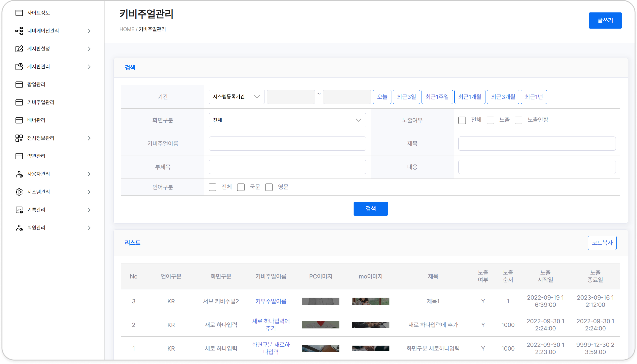Click the 전시정보관리 grid icon
Viewport: 637px width, 364px height.
point(19,138)
